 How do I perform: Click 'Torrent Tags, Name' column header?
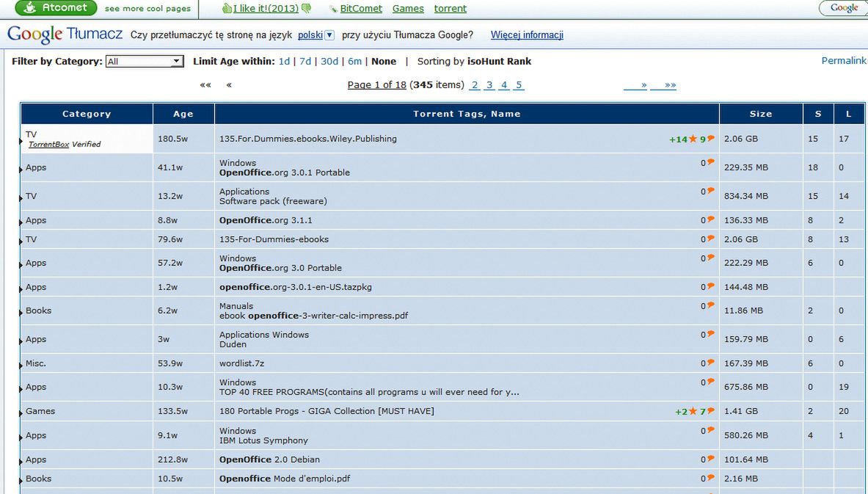[467, 114]
